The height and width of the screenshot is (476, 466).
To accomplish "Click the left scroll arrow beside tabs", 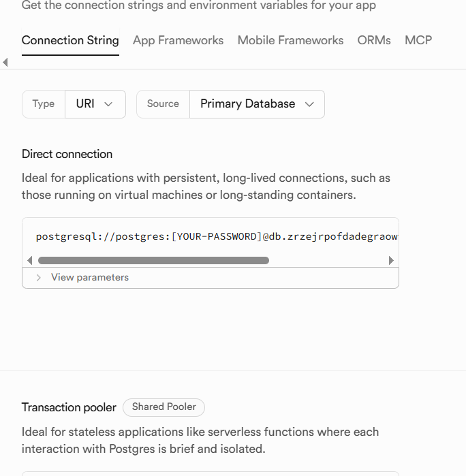I will point(5,63).
